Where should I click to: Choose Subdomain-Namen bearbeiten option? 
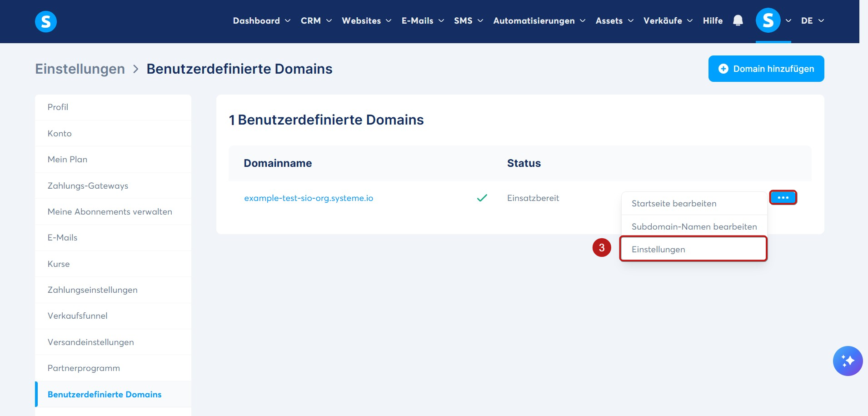pos(694,226)
